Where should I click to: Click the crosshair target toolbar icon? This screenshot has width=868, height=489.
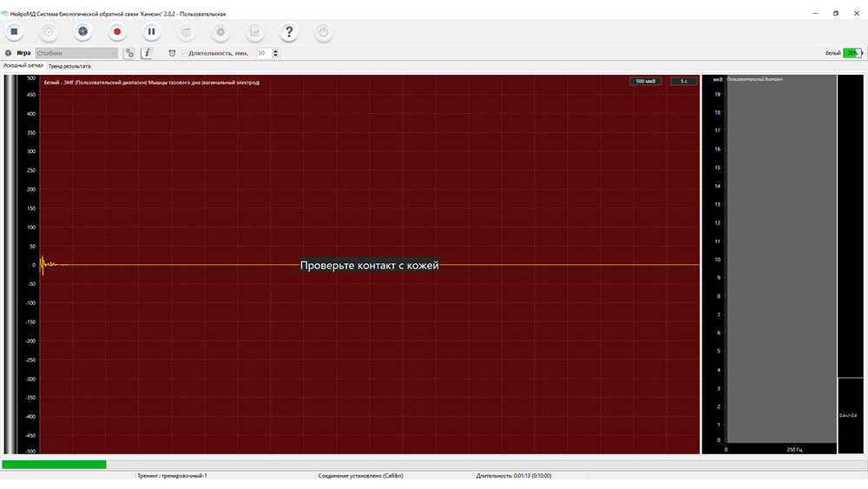(x=49, y=31)
